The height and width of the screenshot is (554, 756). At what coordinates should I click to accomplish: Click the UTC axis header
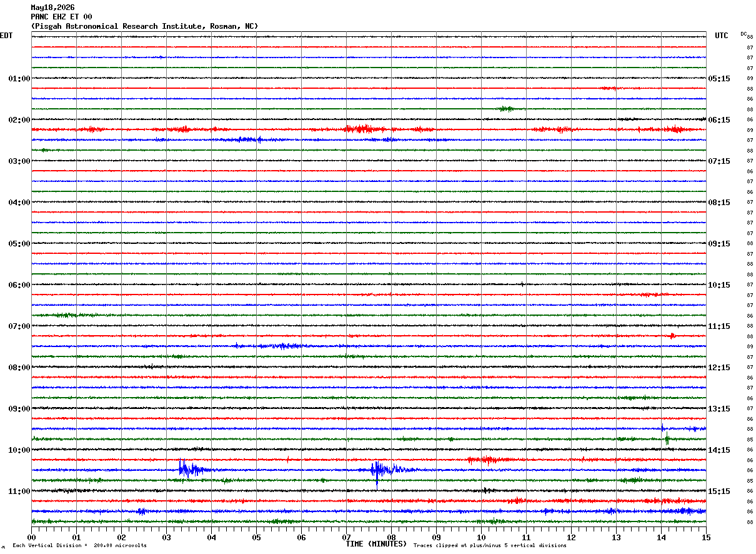(722, 36)
